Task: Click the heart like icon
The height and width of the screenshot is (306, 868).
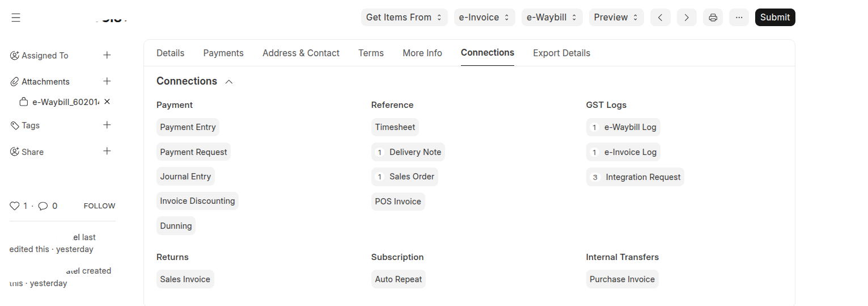Action: pyautogui.click(x=15, y=206)
